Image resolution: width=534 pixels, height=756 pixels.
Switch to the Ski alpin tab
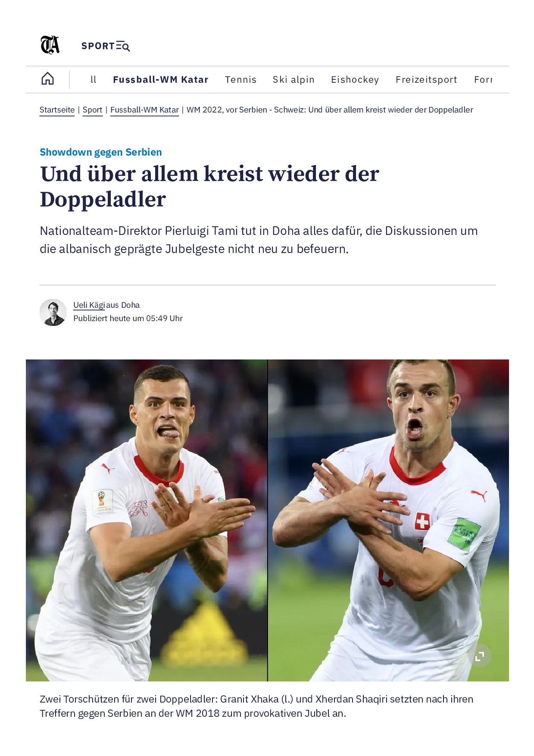click(294, 80)
